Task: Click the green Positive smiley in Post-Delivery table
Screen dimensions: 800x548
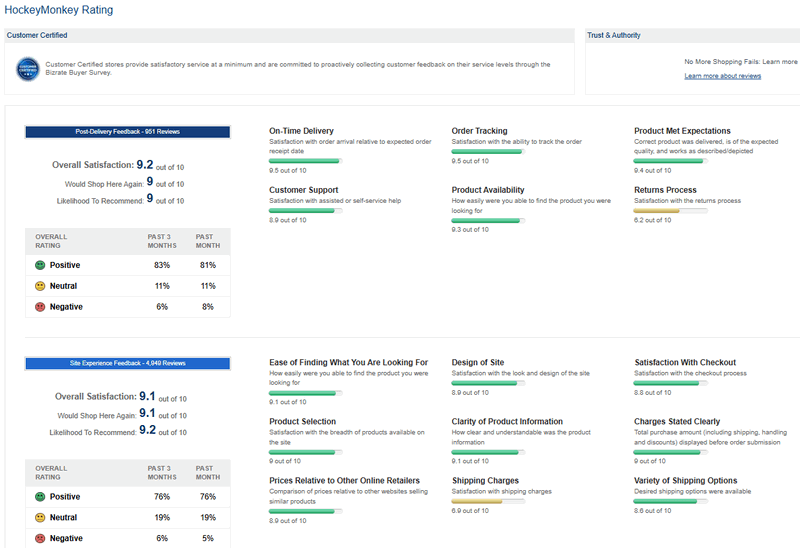Action: [40, 265]
